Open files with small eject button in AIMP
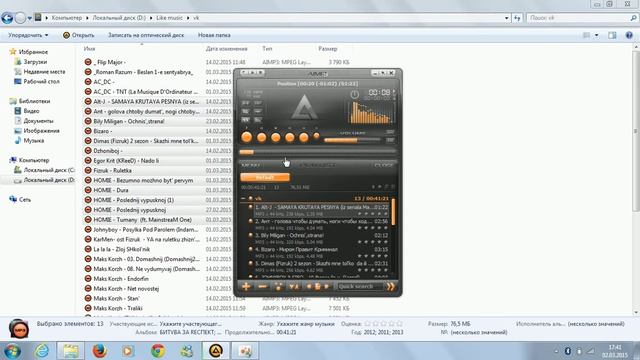This screenshot has height=360, width=640. point(316,136)
